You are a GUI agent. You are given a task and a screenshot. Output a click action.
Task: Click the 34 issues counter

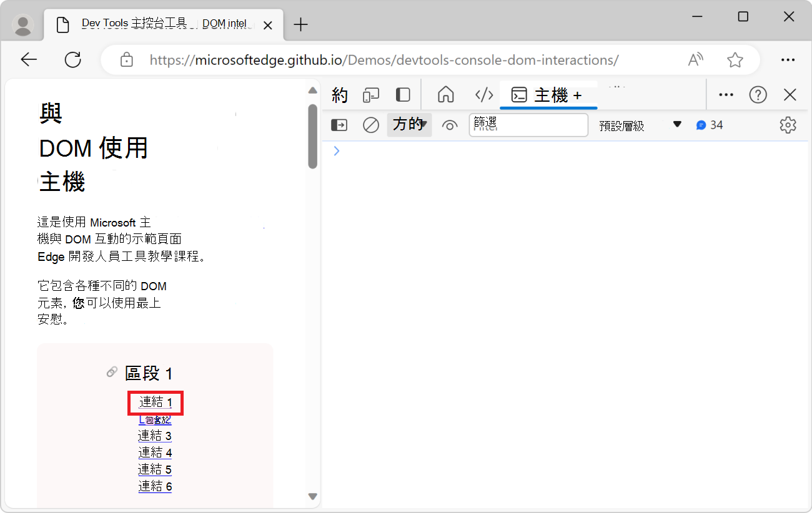[x=710, y=125]
